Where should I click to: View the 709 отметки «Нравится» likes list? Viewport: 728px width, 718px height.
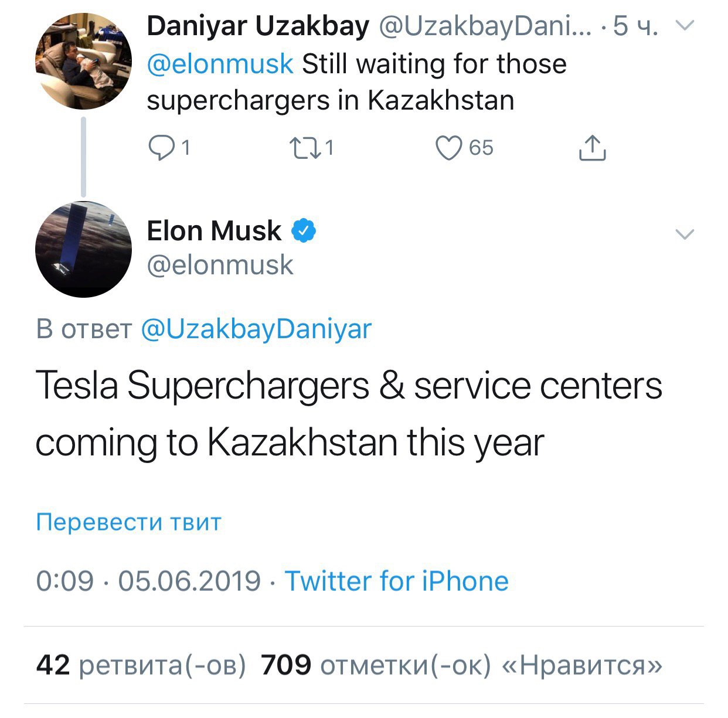[x=461, y=665]
